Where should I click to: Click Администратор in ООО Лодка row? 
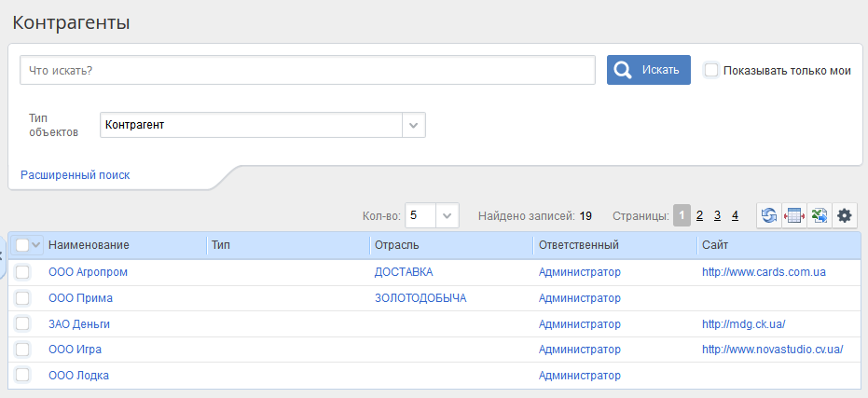580,376
